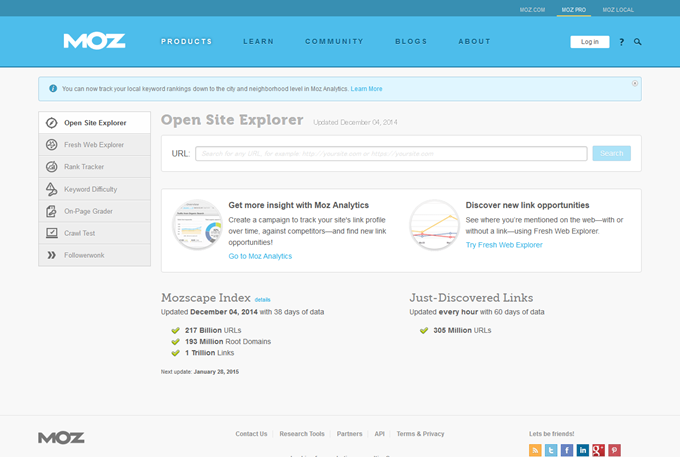Switch to the MOZ.COM top tab
This screenshot has width=680, height=457.
tap(533, 10)
